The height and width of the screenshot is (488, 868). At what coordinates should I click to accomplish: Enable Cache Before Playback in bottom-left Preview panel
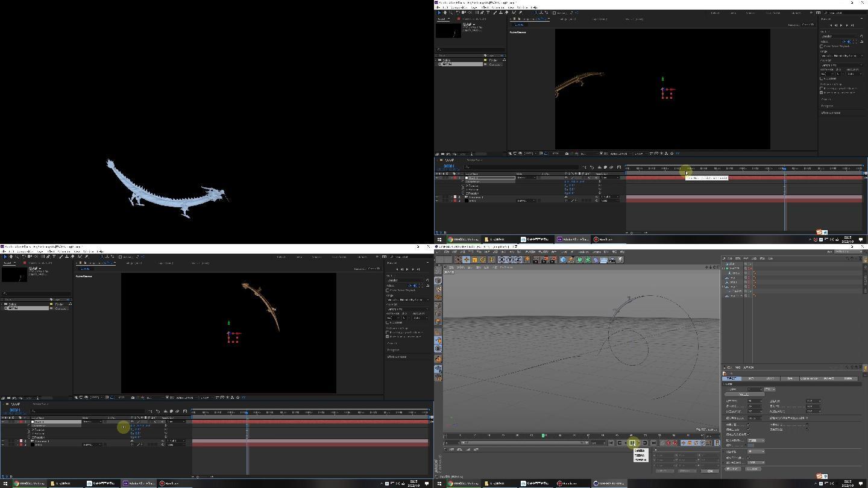coord(388,290)
